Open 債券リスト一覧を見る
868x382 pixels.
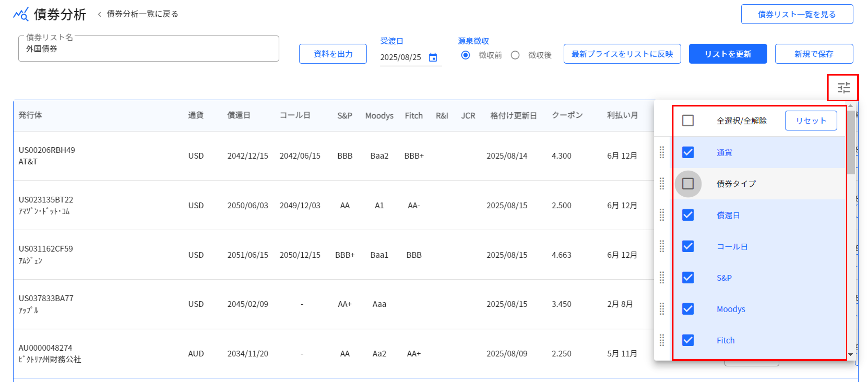pos(797,14)
